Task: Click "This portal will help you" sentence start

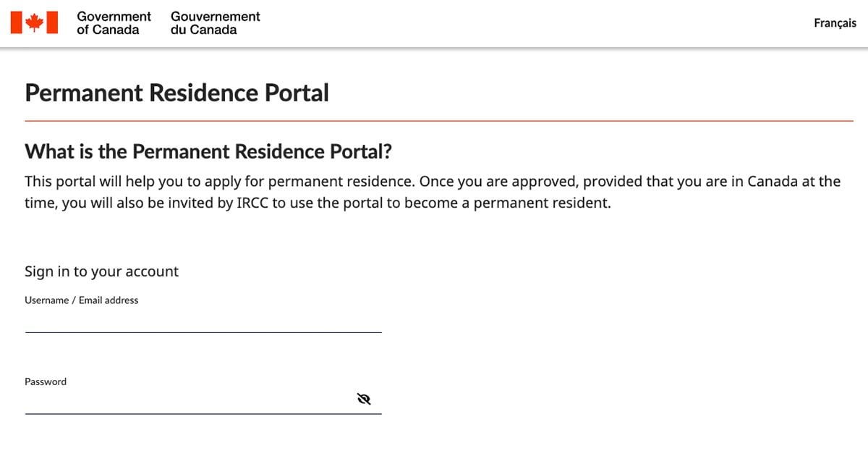Action: 101,181
